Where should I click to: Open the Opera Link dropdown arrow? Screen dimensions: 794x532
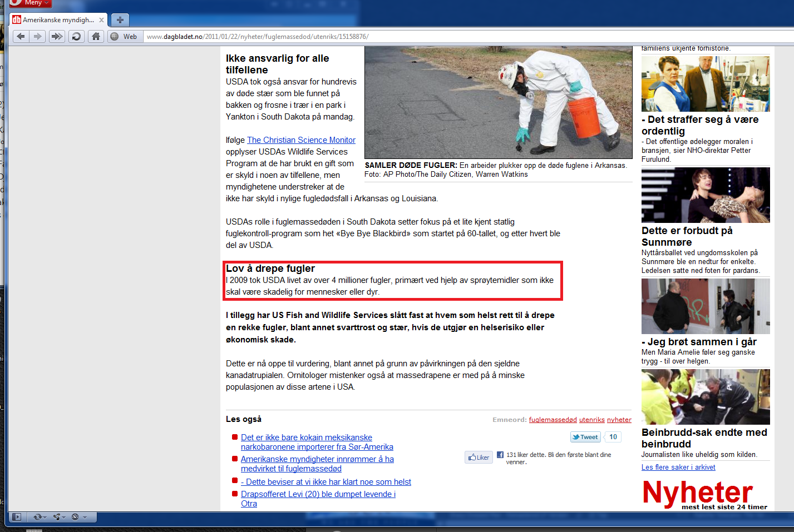click(x=45, y=517)
